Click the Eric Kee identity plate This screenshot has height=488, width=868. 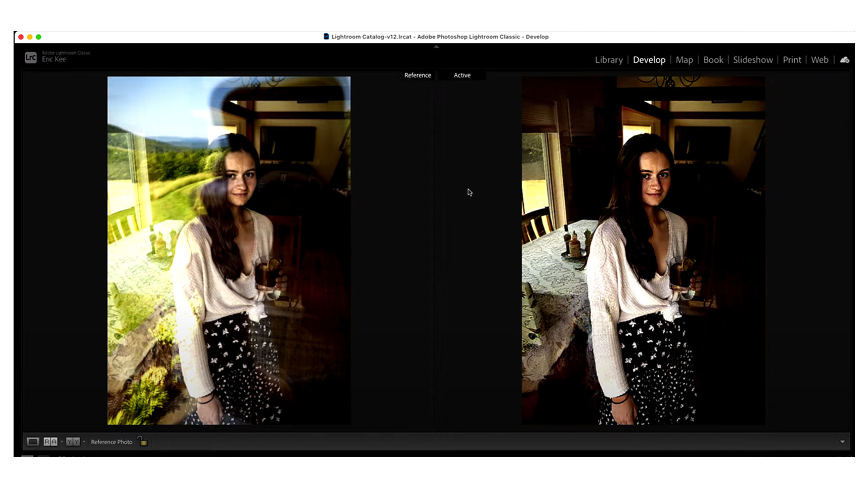54,59
